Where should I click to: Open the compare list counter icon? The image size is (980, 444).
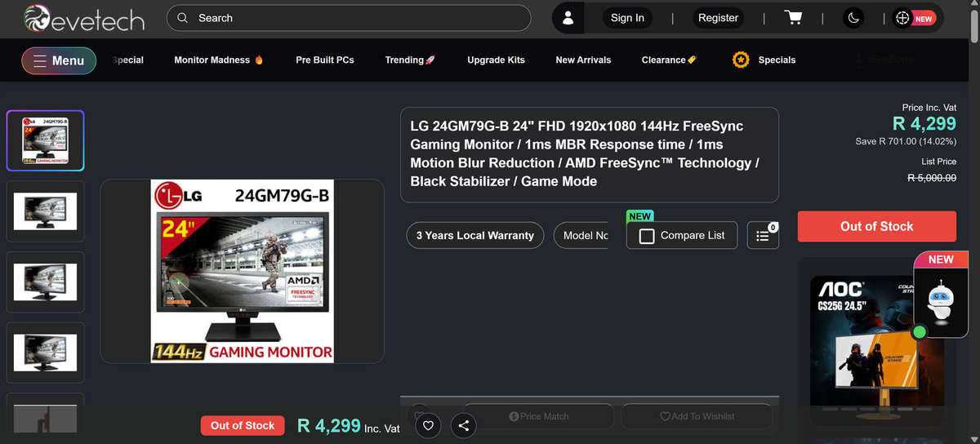763,236
